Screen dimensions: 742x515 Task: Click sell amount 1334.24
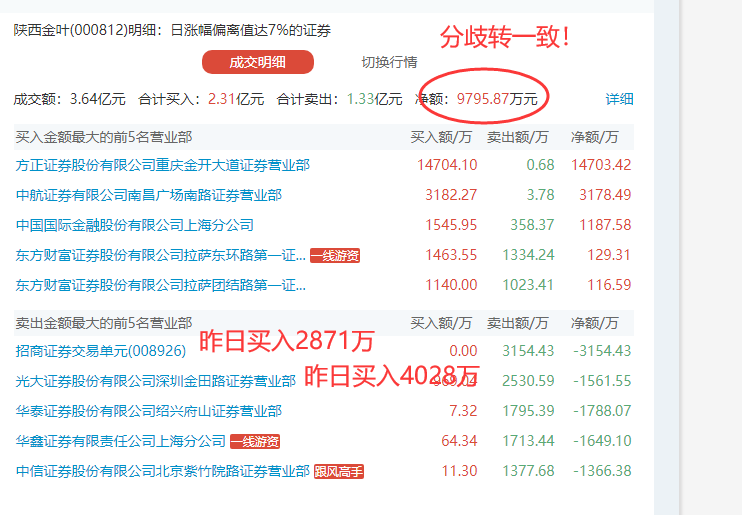(528, 255)
